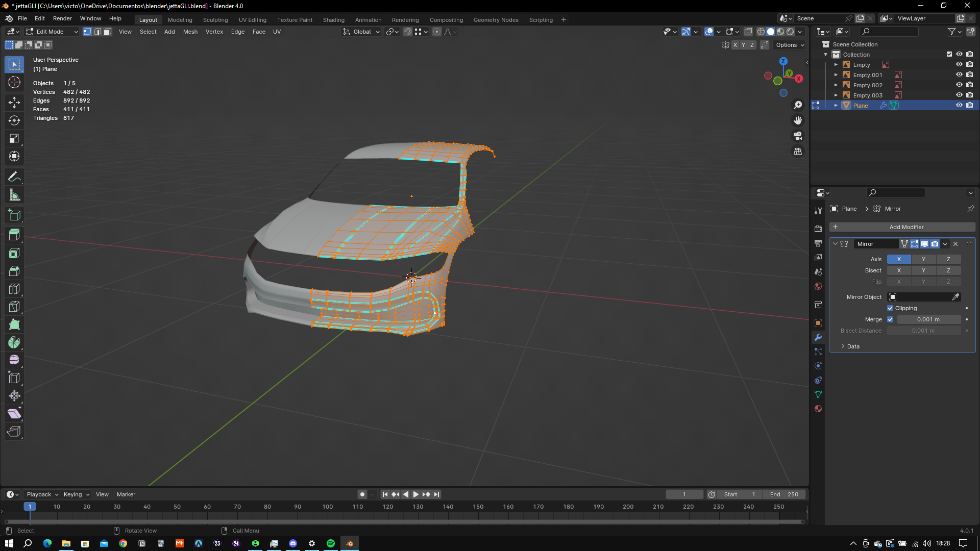Switch to the Sculpting workspace tab

click(x=215, y=20)
